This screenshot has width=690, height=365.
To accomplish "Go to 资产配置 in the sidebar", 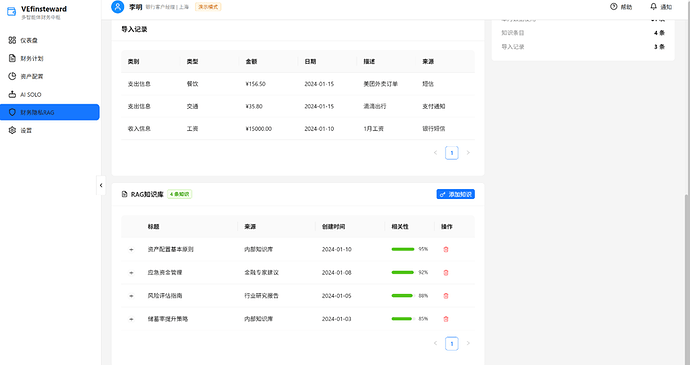I will 50,76.
